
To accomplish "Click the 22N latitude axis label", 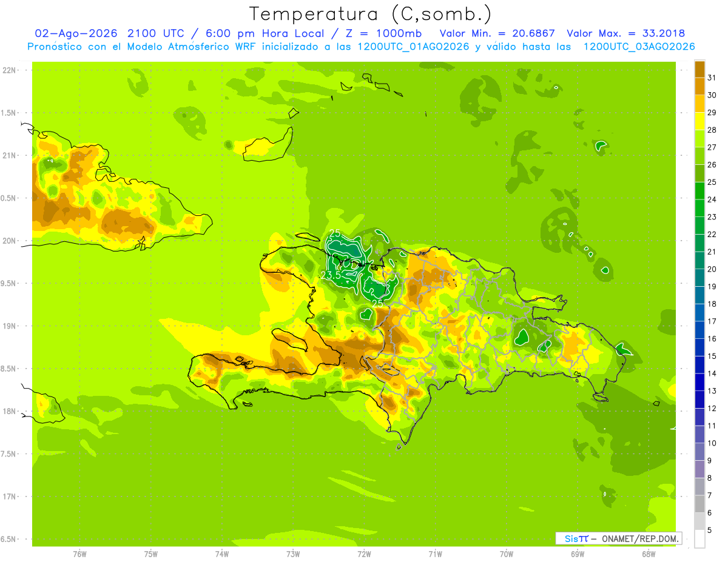I will 9,70.
